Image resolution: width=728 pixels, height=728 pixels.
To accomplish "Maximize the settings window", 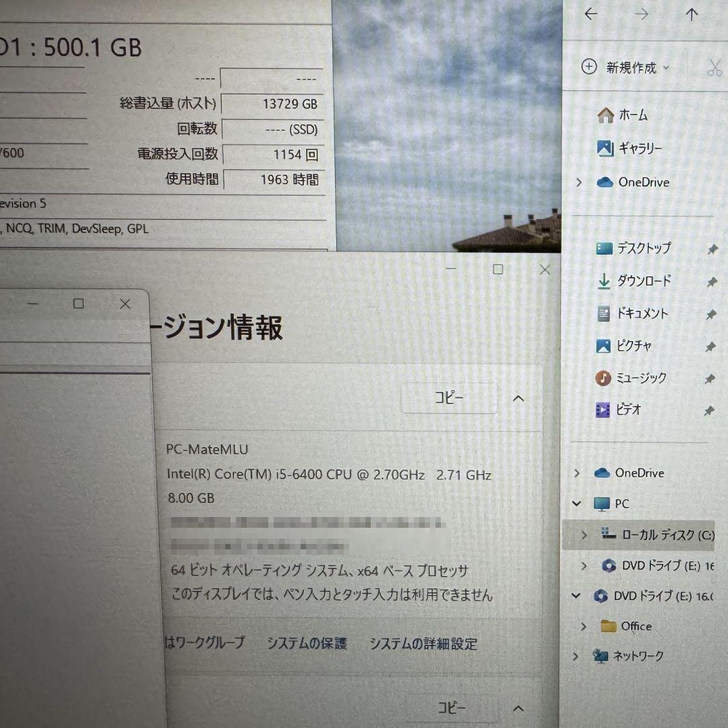I will [497, 269].
